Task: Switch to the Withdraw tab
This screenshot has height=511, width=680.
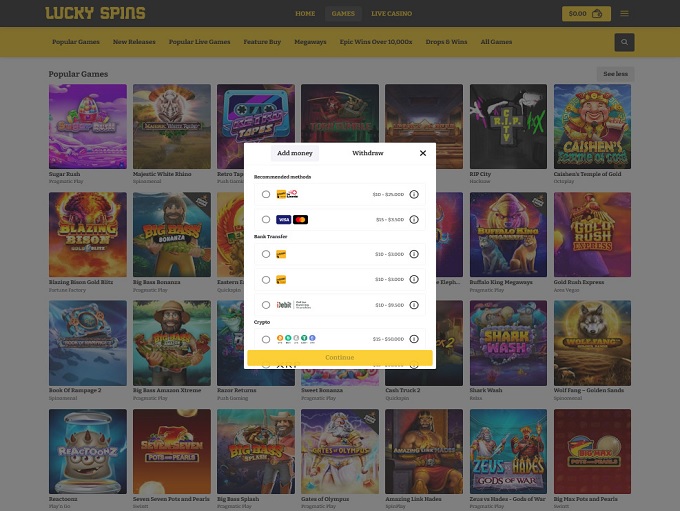Action: pos(367,153)
